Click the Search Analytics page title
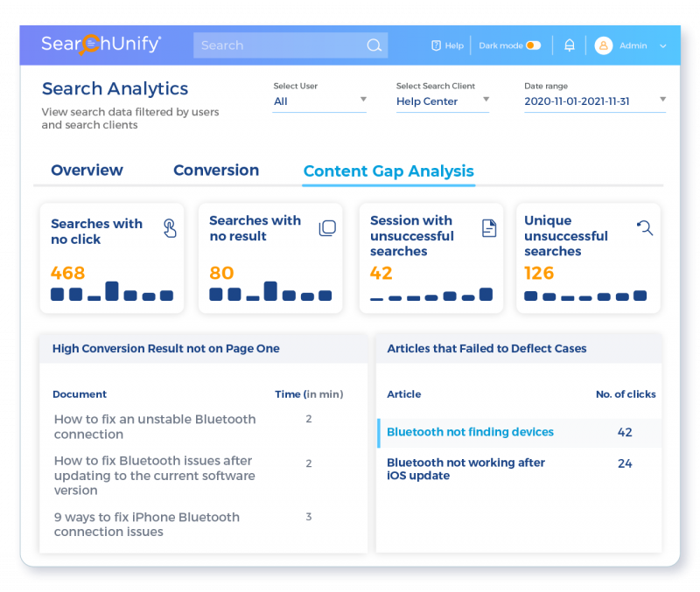This screenshot has width=700, height=592. (x=115, y=88)
